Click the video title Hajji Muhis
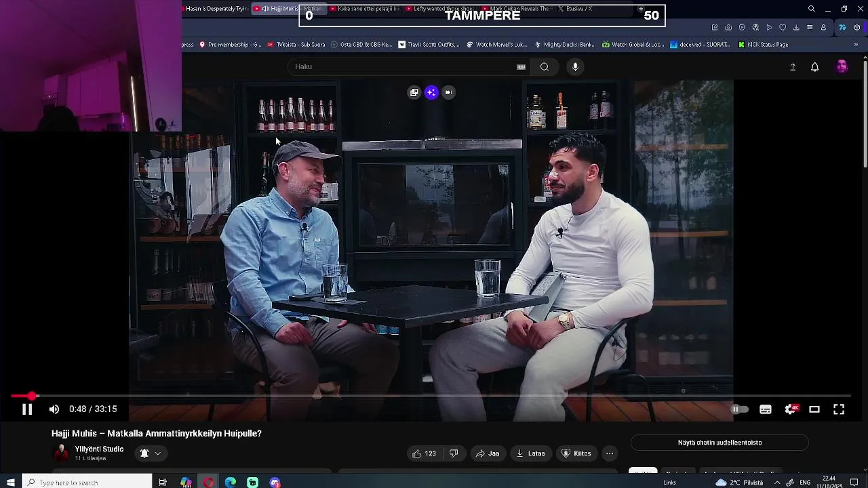Viewport: 868px width, 488px height. 157,434
